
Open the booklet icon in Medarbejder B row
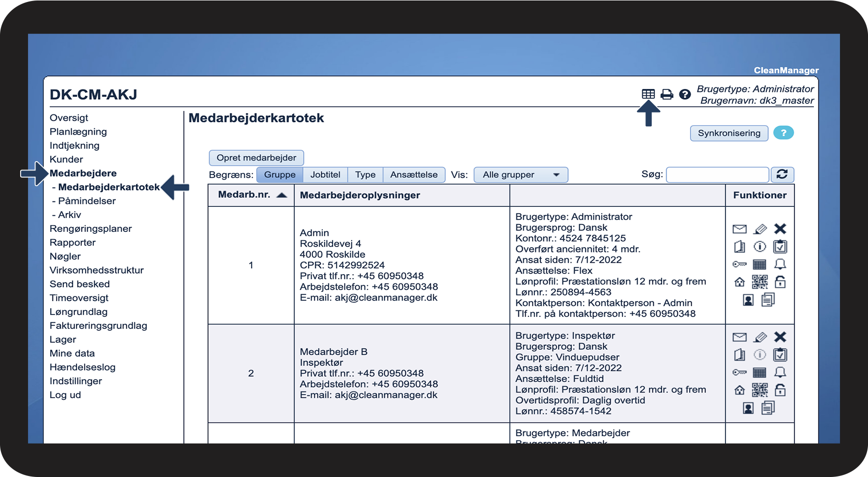click(739, 355)
